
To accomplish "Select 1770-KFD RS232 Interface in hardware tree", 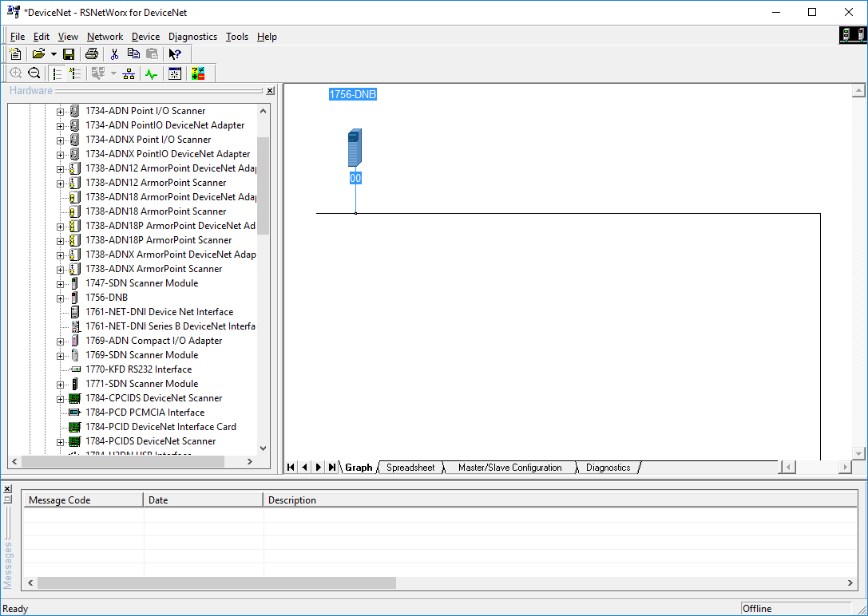I will pyautogui.click(x=138, y=369).
